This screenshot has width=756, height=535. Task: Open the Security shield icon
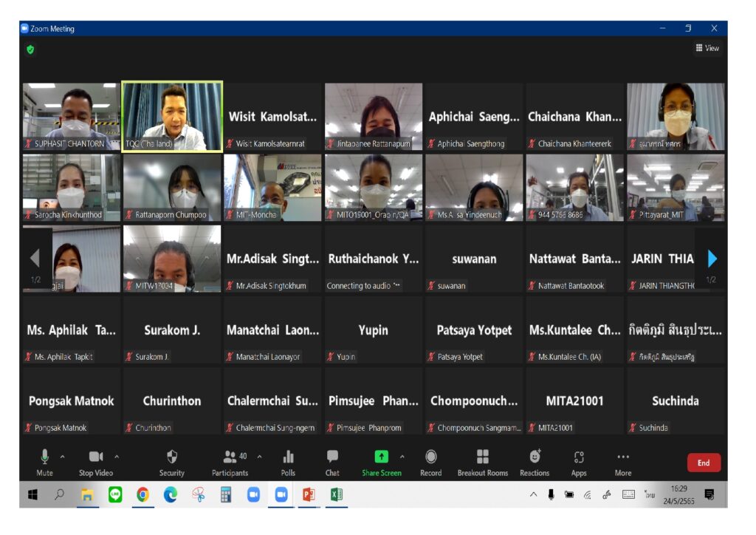(172, 457)
